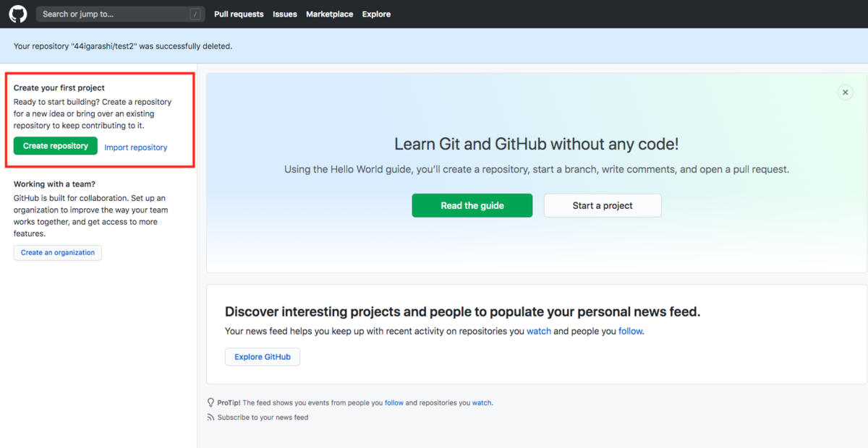Open Subscribe to your news feed link
Screen dimensions: 868x448
263,418
